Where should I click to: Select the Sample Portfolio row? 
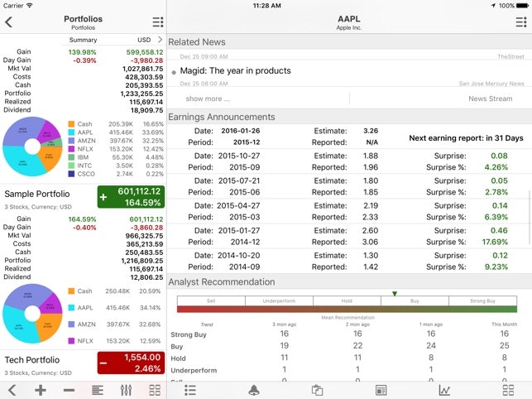click(48, 197)
